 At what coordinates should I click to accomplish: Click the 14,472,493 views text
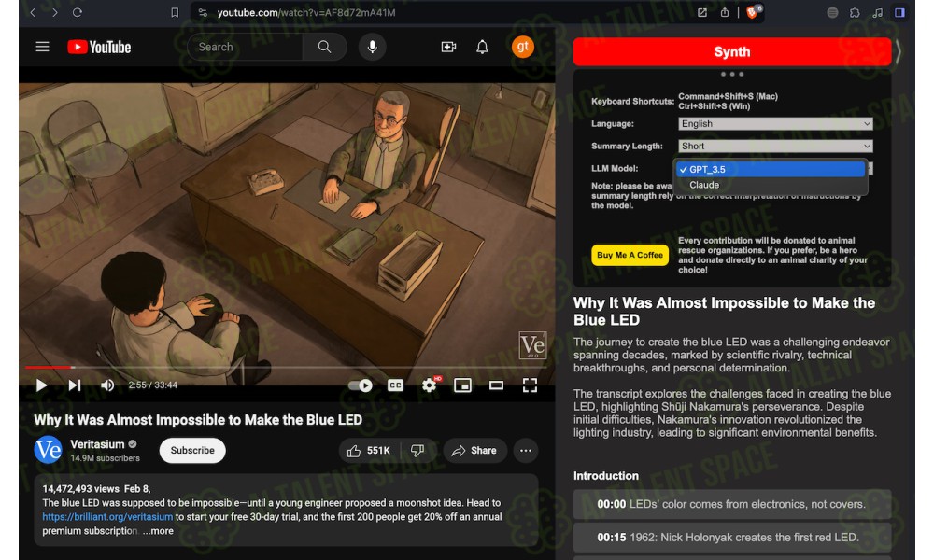click(80, 488)
